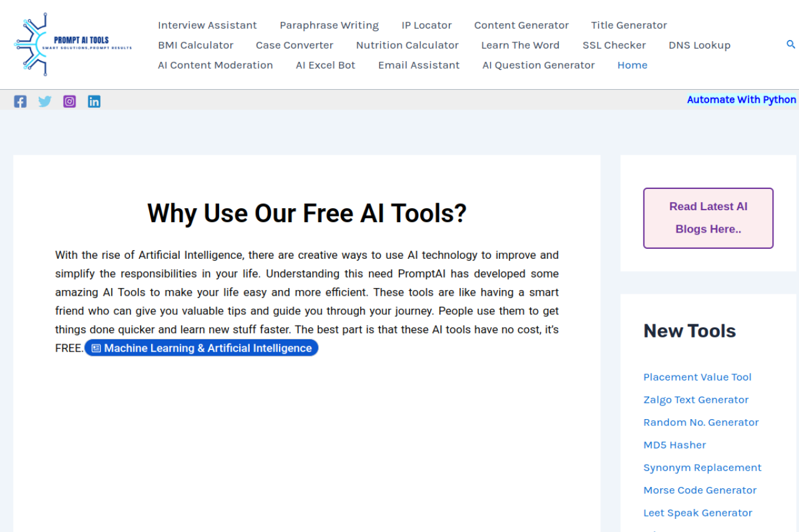This screenshot has width=799, height=532.
Task: Open Leet Speak Generator link
Action: click(698, 513)
